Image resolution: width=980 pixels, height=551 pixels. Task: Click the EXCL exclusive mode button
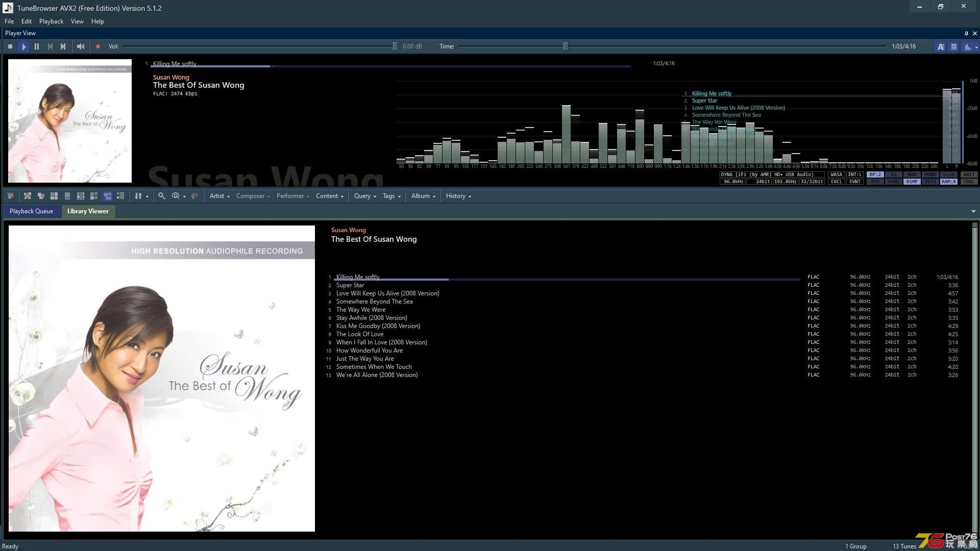pos(836,182)
